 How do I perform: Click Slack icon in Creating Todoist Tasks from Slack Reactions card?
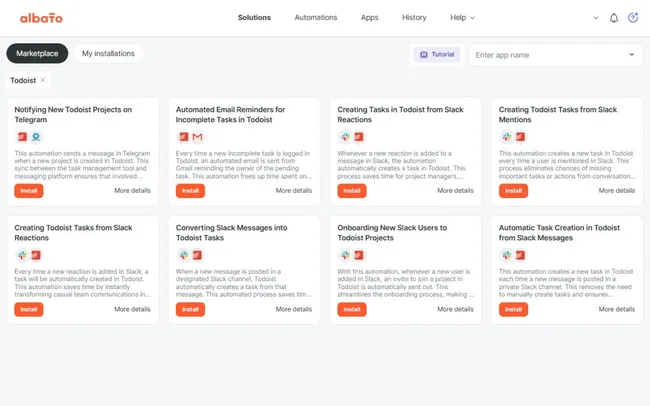coord(22,255)
